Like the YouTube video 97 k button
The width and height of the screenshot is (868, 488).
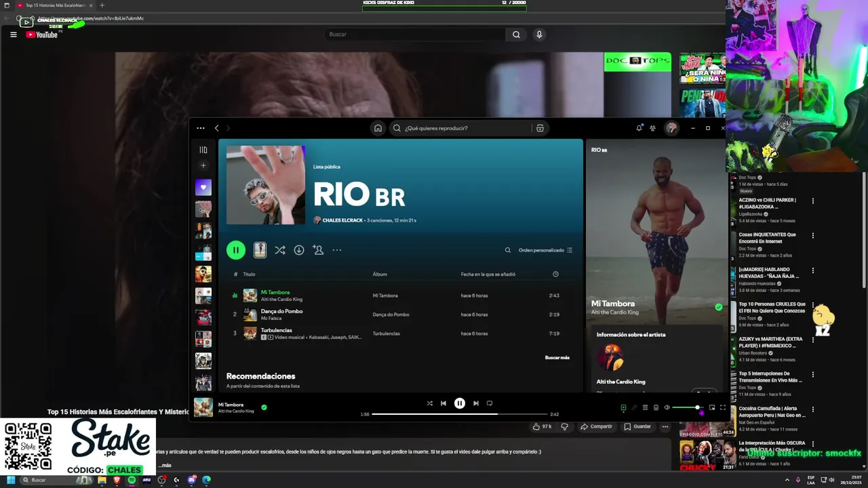click(x=542, y=426)
